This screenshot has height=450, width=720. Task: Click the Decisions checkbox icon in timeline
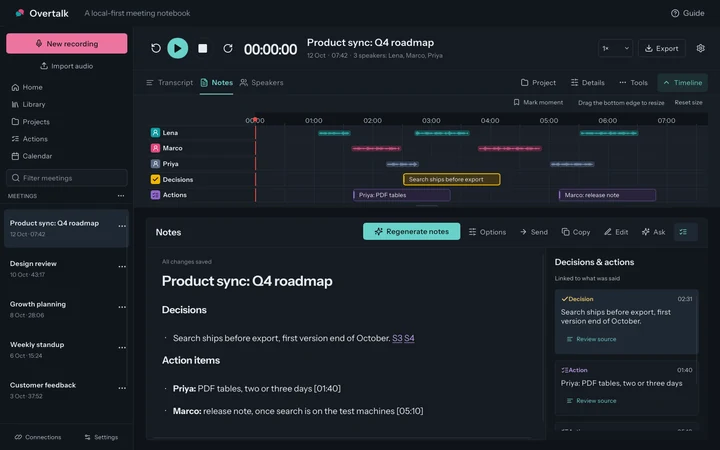(155, 180)
